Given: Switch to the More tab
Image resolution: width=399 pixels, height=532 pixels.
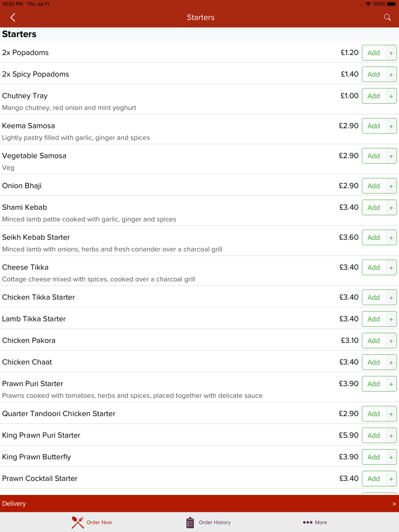Looking at the screenshot, I should coord(315,522).
